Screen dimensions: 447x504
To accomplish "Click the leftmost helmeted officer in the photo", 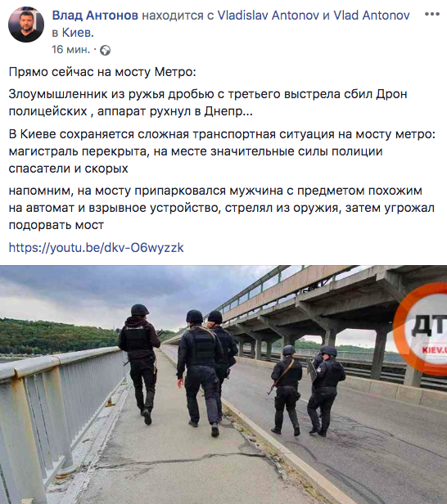I will [139, 363].
